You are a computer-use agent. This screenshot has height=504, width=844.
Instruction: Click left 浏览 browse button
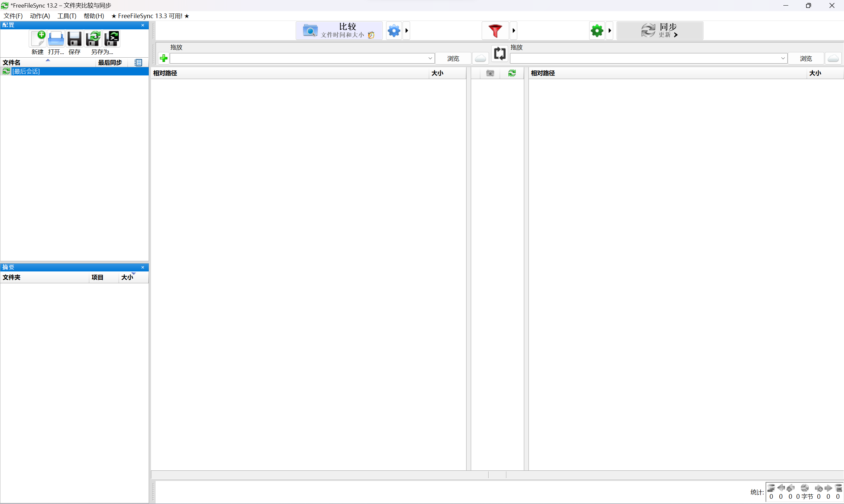click(x=453, y=58)
